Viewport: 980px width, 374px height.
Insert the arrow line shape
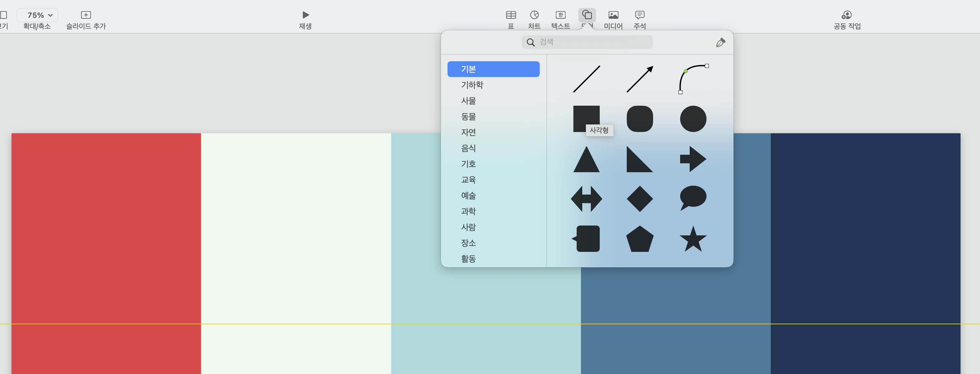[x=640, y=79]
